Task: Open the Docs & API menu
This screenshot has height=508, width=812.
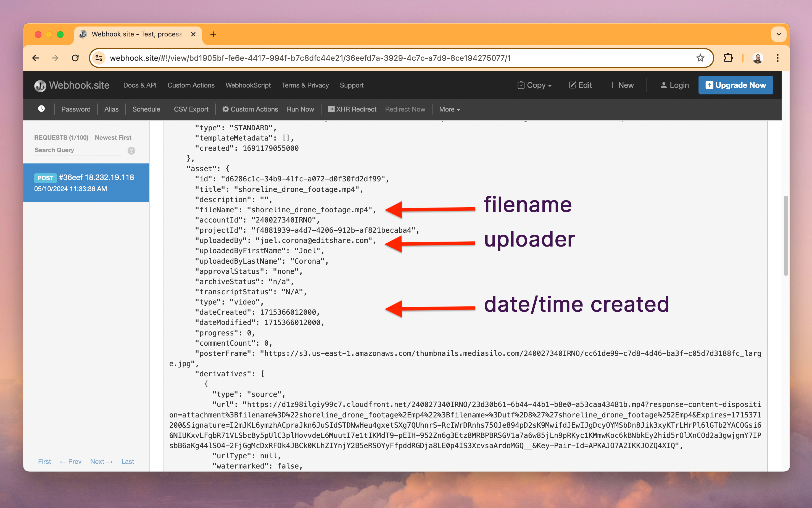Action: click(139, 85)
